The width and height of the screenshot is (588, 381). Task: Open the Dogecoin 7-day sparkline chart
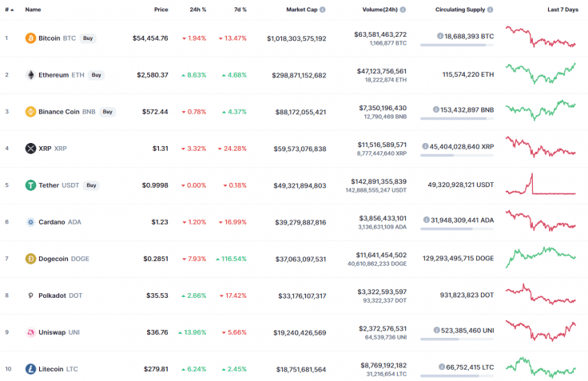(x=540, y=256)
